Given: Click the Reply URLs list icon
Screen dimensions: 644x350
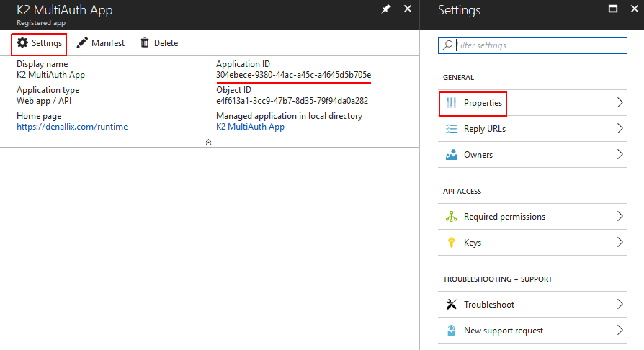Looking at the screenshot, I should click(452, 129).
